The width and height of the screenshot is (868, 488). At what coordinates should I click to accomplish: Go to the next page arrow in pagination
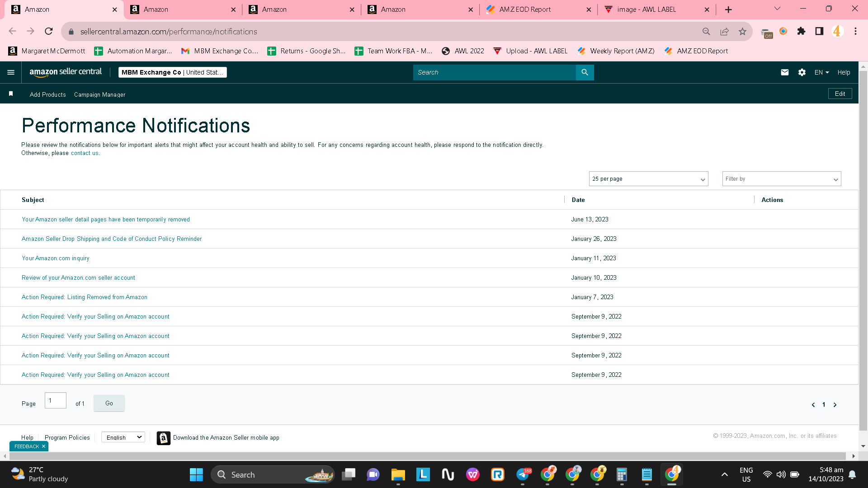click(x=835, y=405)
